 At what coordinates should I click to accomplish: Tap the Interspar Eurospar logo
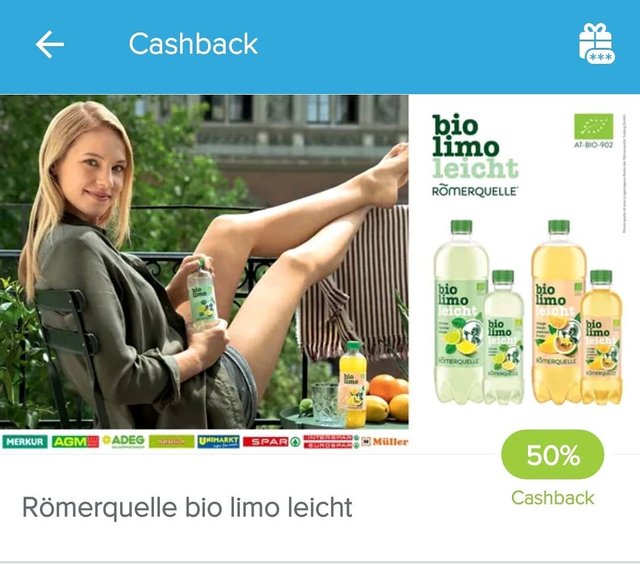pyautogui.click(x=331, y=442)
